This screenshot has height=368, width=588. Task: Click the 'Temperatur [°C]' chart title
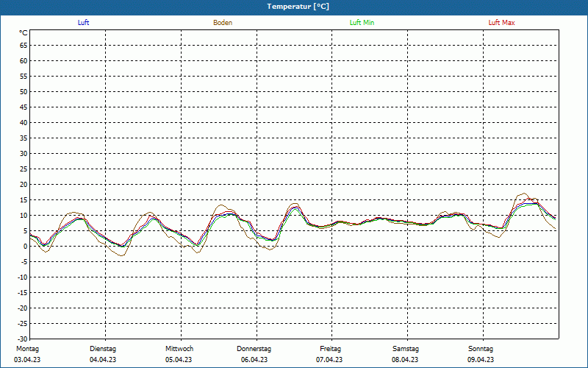tap(298, 7)
